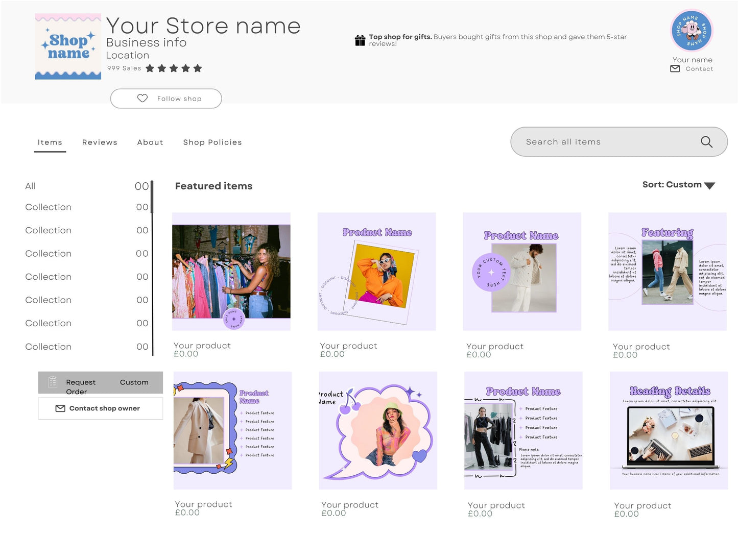This screenshot has height=560, width=738.
Task: Click the envelope Contact icon under Your name
Action: (x=675, y=68)
